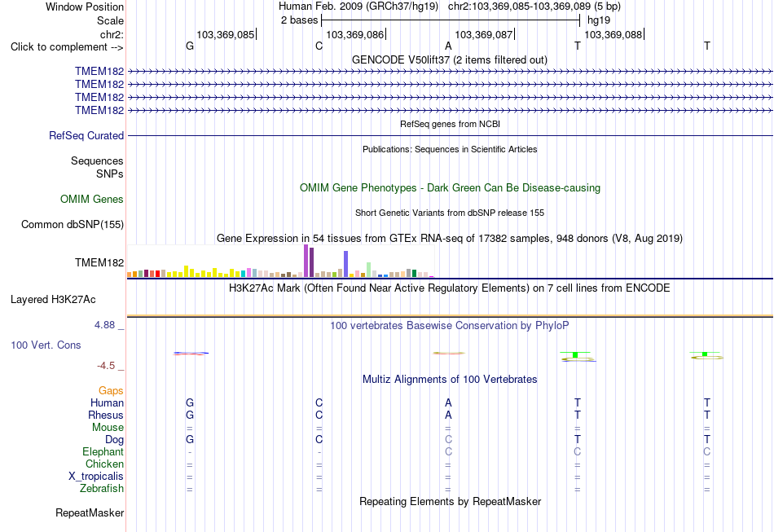Click the Multiz Alignments of 100 Vertebrates title

pos(450,379)
